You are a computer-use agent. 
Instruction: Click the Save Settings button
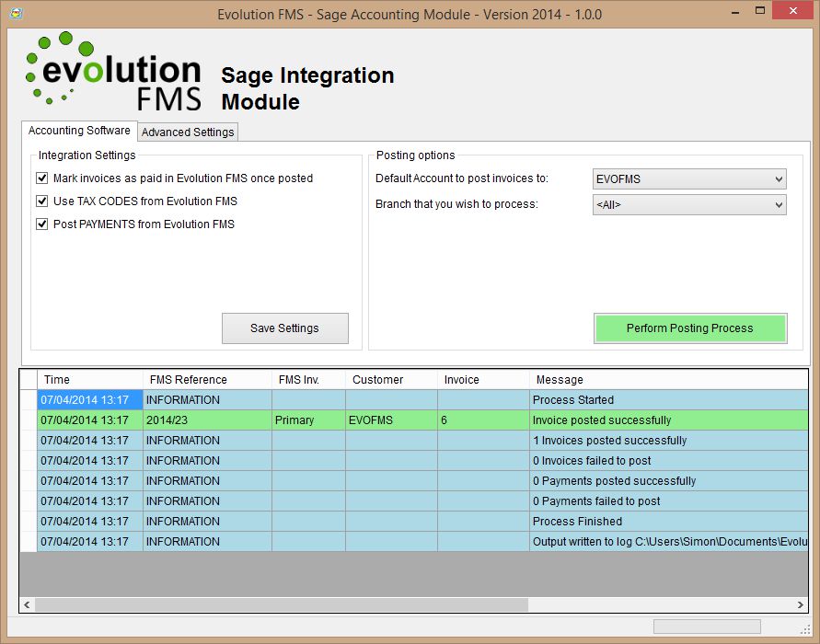click(285, 328)
